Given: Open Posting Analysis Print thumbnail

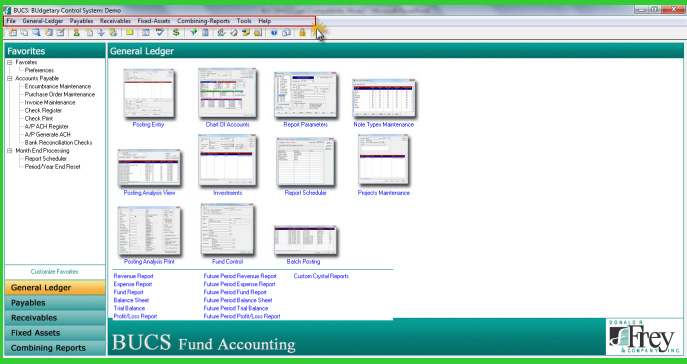Looking at the screenshot, I should click(149, 231).
